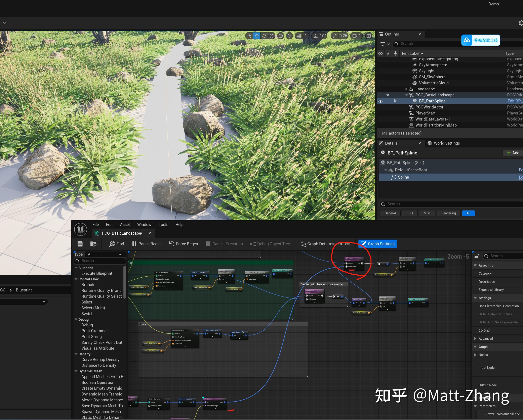Click Add button in the Details panel
523x420 pixels.
click(x=512, y=153)
